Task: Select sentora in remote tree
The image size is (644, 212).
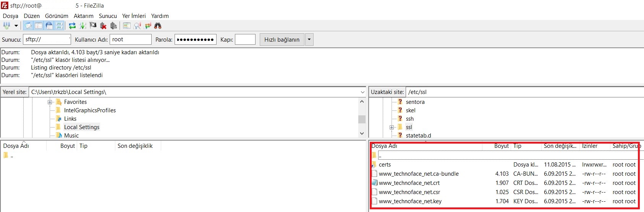Action: 415,102
